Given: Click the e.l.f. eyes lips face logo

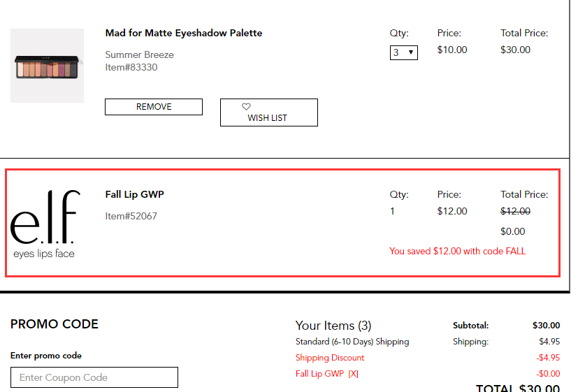Looking at the screenshot, I should 45,224.
